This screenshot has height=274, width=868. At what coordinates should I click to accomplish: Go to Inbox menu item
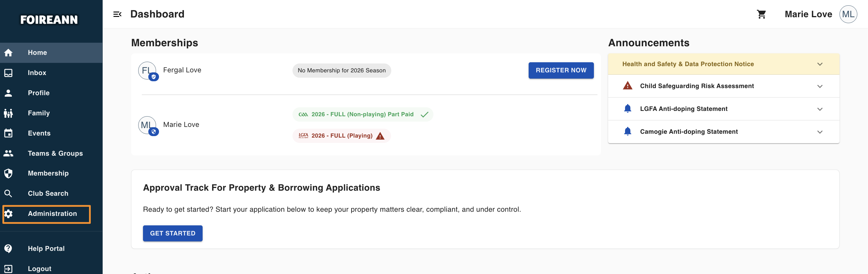pyautogui.click(x=51, y=73)
